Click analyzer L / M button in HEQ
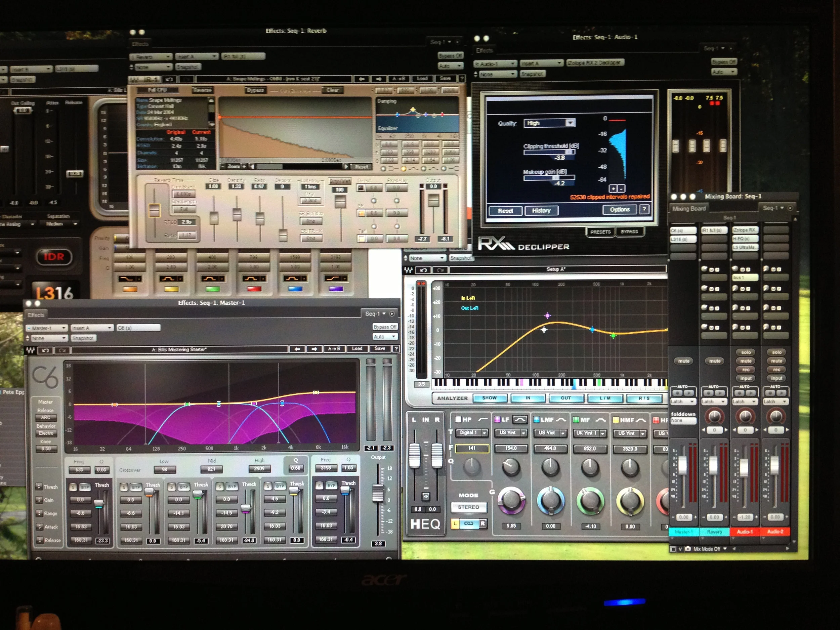Image resolution: width=840 pixels, height=630 pixels. point(605,398)
